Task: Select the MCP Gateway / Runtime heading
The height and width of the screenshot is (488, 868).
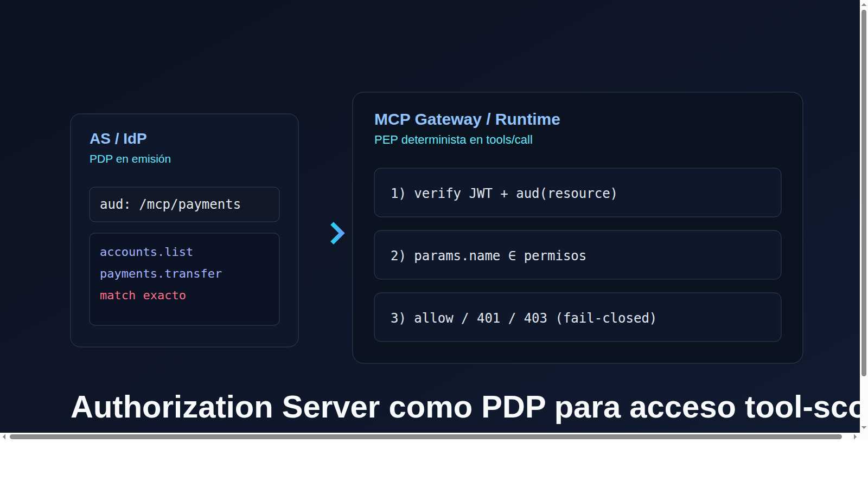Action: (x=467, y=119)
